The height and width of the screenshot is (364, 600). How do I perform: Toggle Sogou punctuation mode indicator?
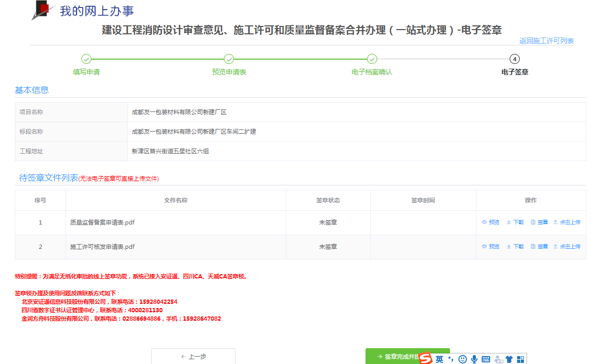tap(451, 359)
